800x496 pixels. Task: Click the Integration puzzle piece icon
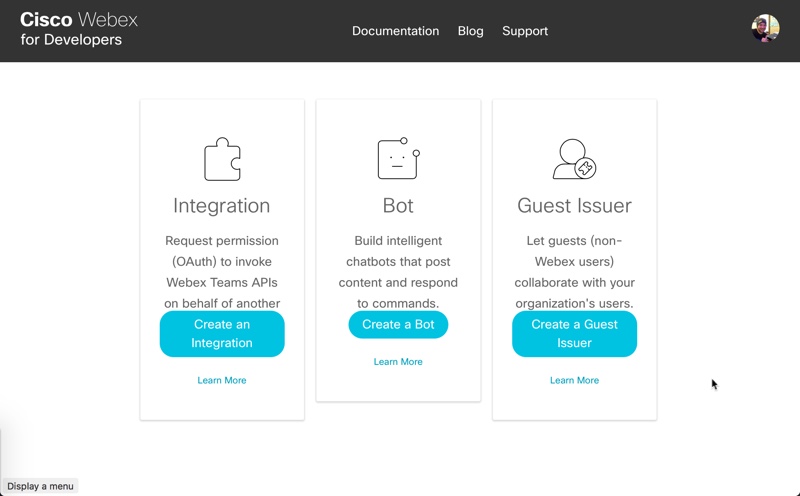coord(222,159)
